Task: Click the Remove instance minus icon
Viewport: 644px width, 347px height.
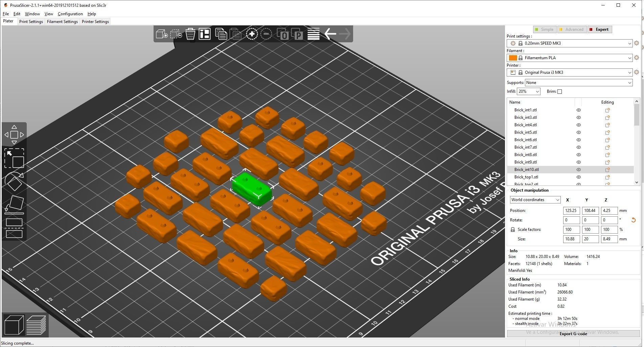Action: tap(266, 34)
